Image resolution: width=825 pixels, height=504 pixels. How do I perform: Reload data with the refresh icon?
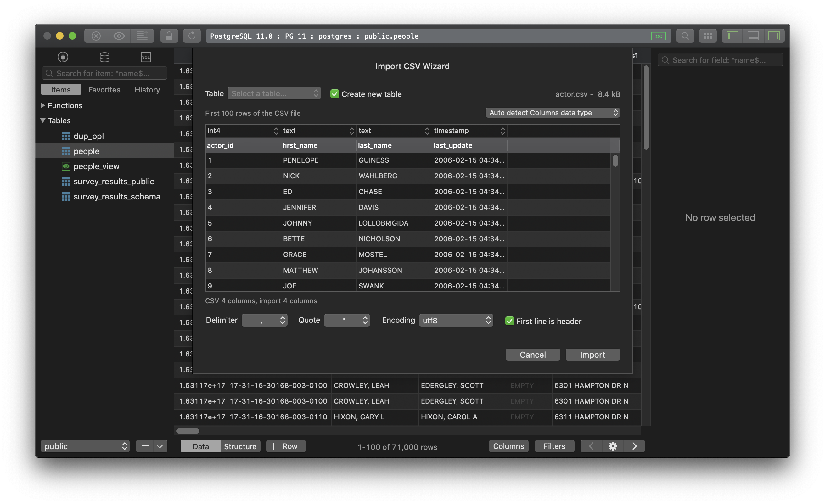coord(192,36)
